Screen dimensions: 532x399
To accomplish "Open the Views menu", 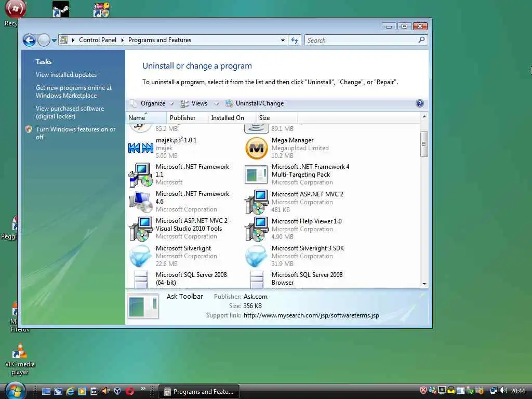I will click(199, 103).
